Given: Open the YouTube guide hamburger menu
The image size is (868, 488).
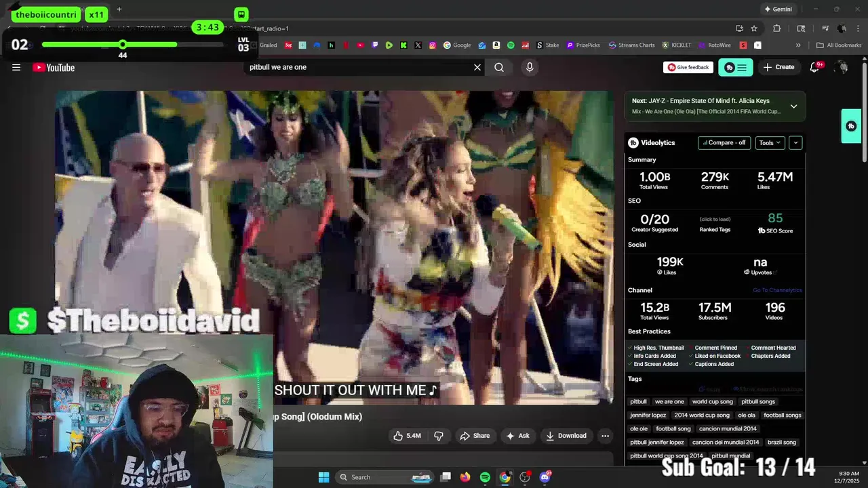Looking at the screenshot, I should pos(16,67).
